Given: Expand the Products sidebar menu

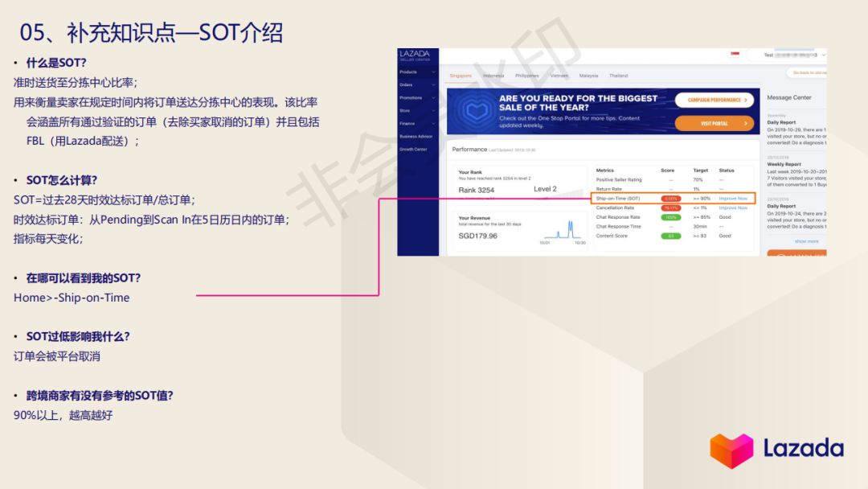Looking at the screenshot, I should [417, 72].
